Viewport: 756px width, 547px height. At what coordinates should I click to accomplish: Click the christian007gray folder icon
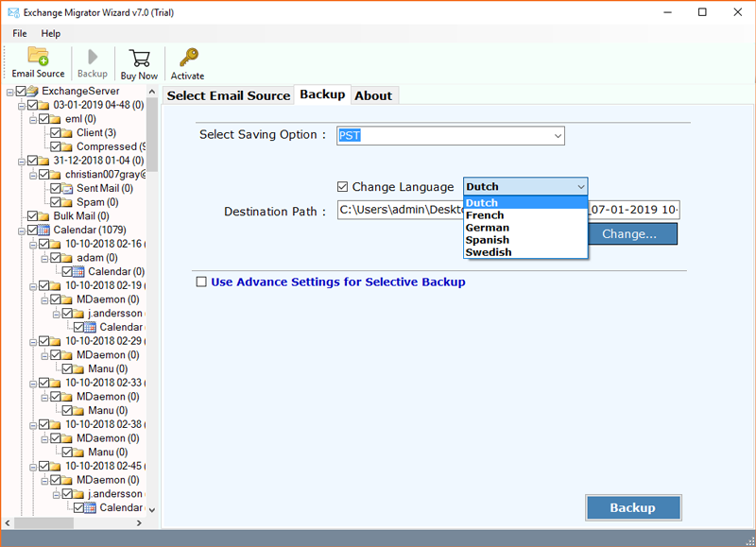(56, 175)
